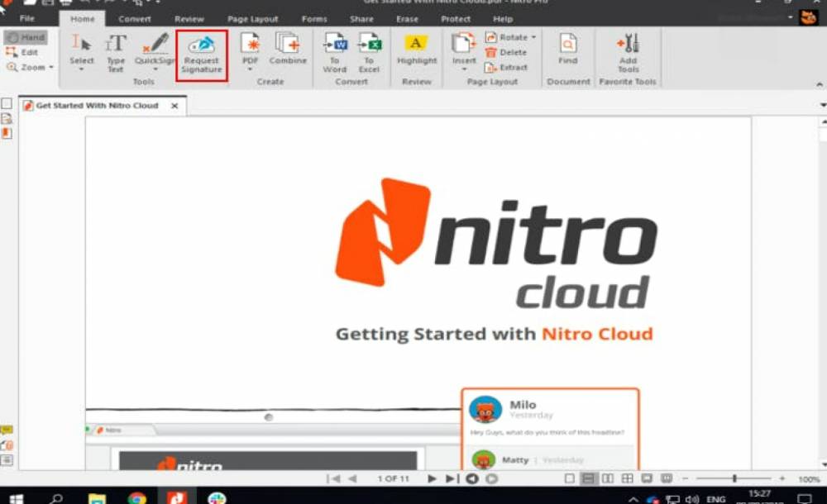Click Add Tools favorite
This screenshot has height=504, width=827.
[629, 53]
